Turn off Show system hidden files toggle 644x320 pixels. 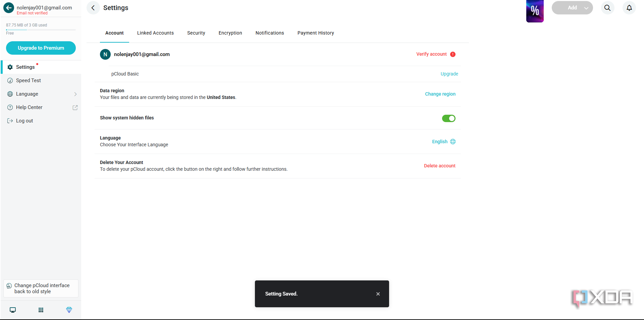point(449,118)
